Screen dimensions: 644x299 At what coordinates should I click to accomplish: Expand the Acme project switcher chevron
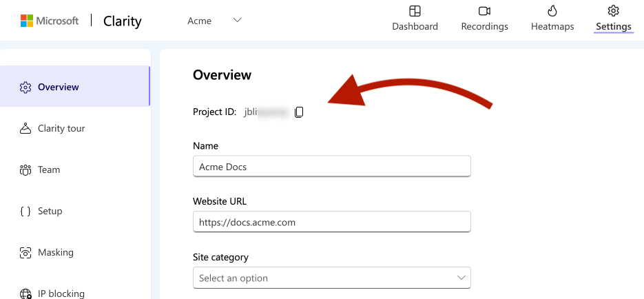pyautogui.click(x=237, y=20)
